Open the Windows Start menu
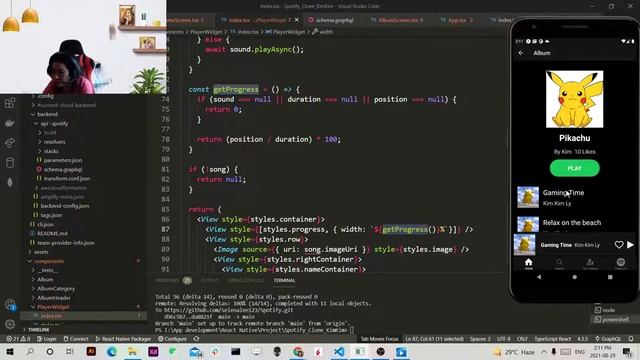640x360 pixels. tap(10, 351)
